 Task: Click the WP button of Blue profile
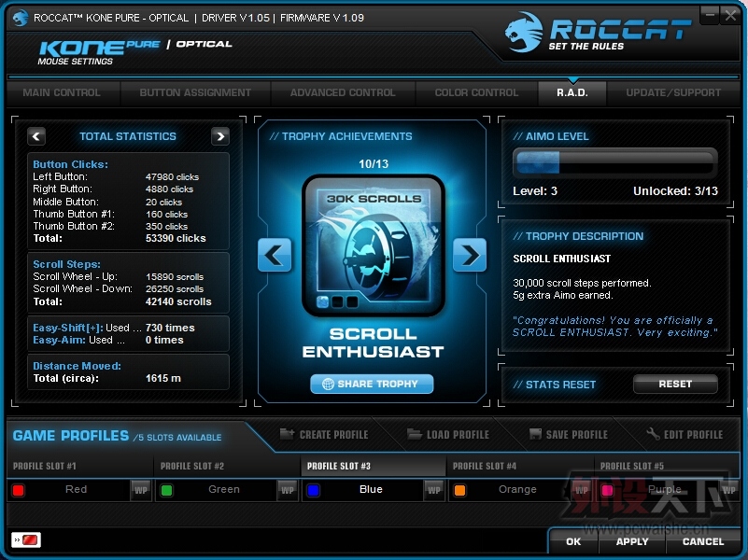click(434, 490)
